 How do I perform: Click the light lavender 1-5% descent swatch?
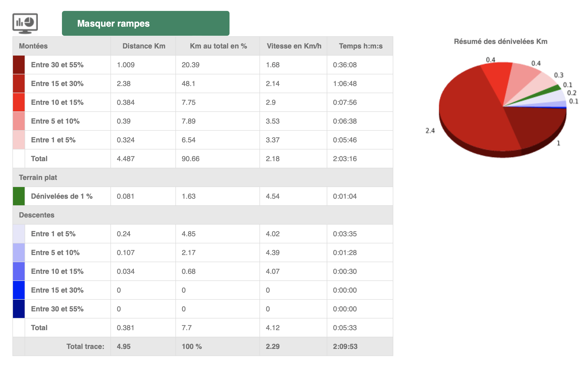pyautogui.click(x=19, y=234)
